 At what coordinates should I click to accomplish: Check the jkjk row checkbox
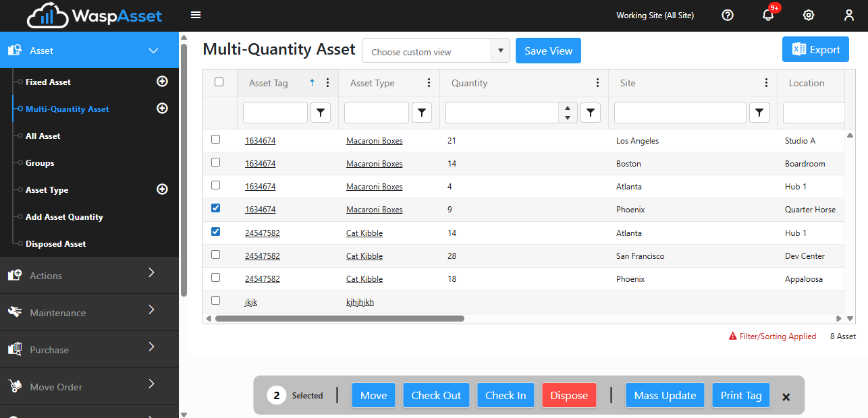click(x=216, y=301)
